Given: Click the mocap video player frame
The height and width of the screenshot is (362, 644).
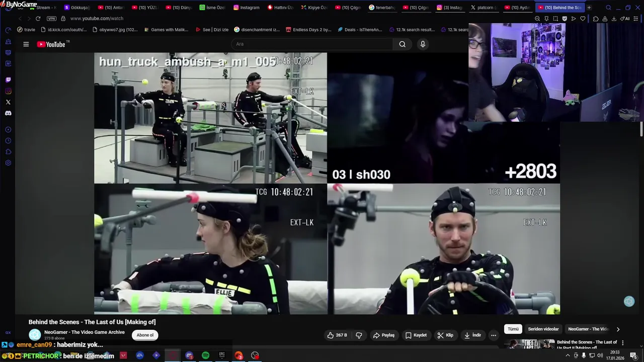Looking at the screenshot, I should (327, 184).
